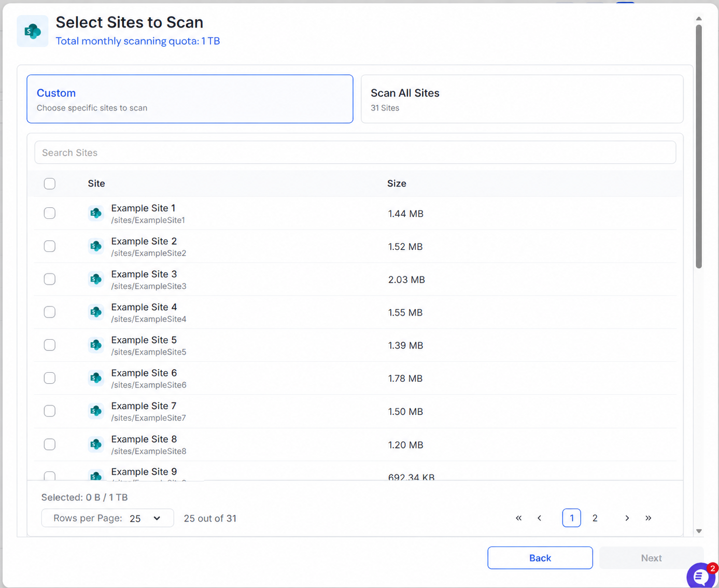Image resolution: width=719 pixels, height=588 pixels.
Task: Click the SharePoint icon for Example Site 7
Action: pos(96,411)
